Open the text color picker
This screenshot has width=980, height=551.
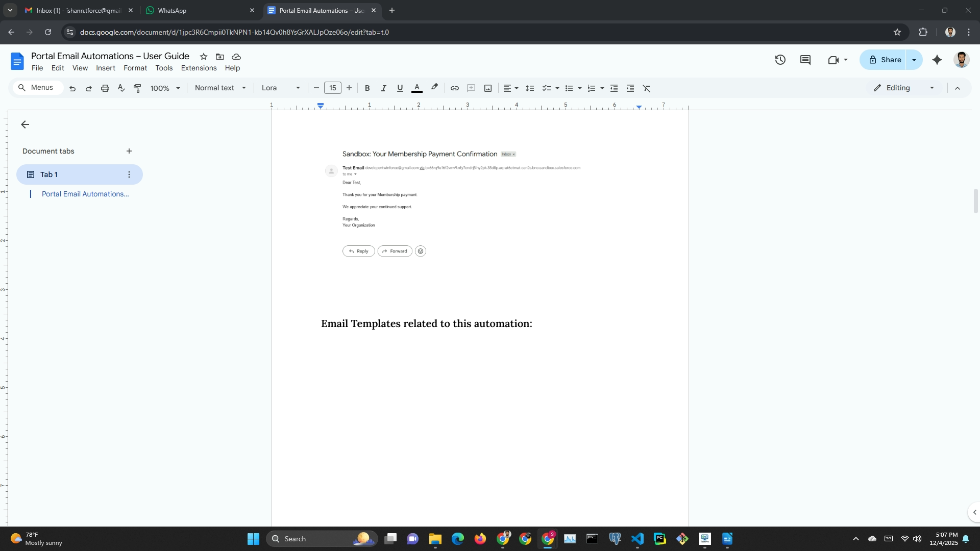[x=417, y=88]
